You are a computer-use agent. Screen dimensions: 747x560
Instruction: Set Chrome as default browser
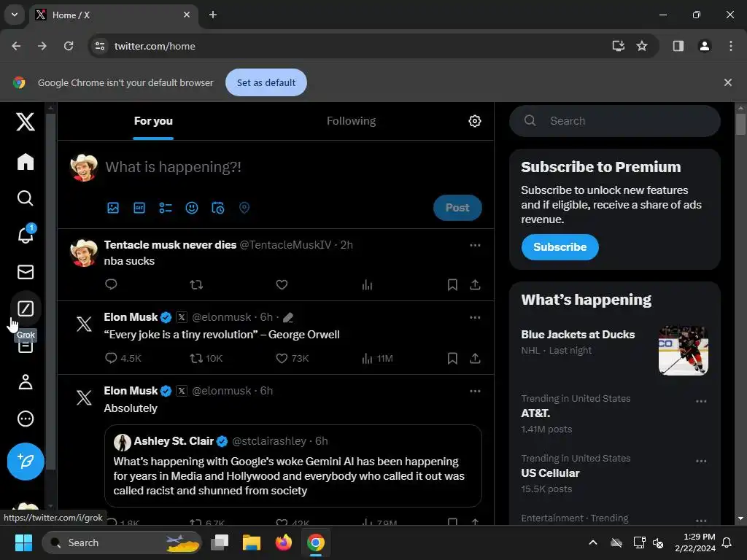coord(266,82)
